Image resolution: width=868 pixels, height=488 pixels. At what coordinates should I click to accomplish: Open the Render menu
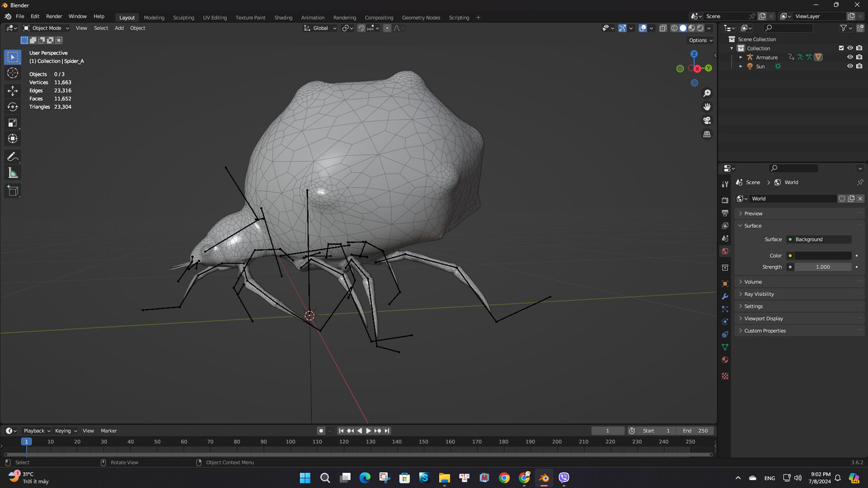(x=54, y=16)
